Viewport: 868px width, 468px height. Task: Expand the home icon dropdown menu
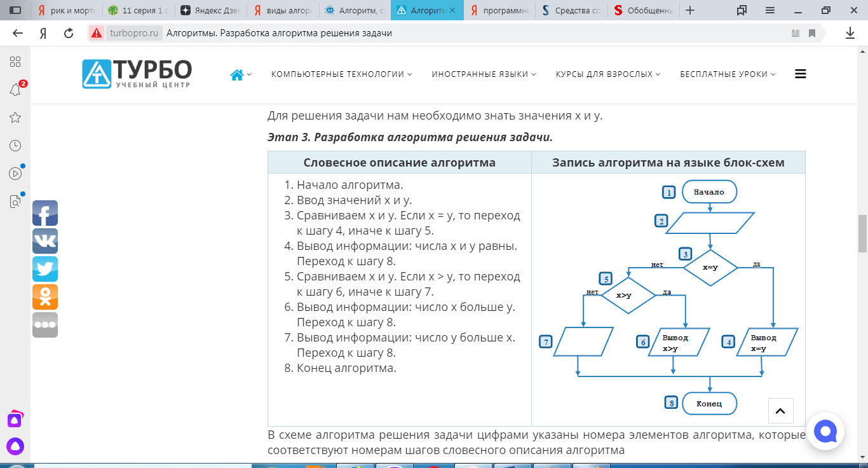point(240,74)
